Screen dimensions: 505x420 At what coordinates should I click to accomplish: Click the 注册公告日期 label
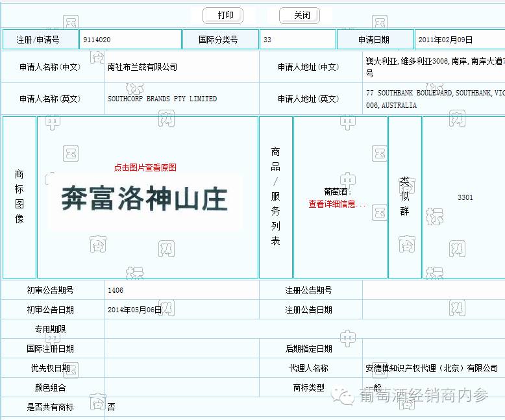click(308, 310)
